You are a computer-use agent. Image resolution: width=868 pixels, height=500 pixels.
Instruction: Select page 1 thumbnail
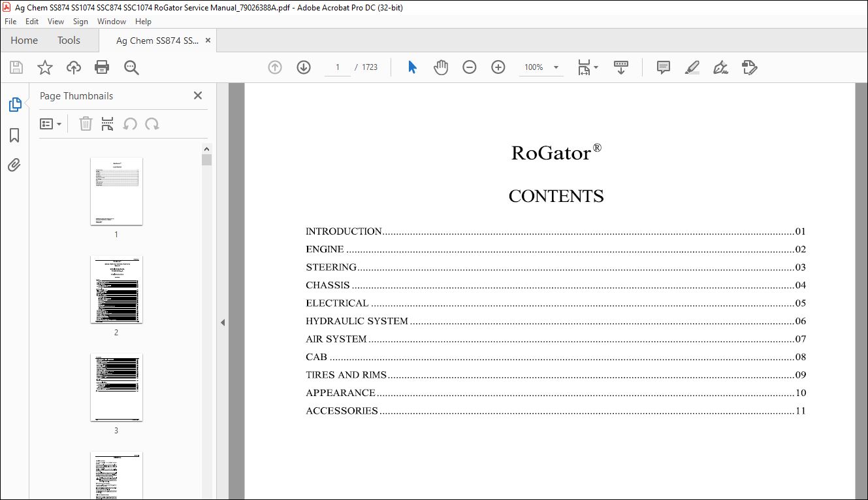coord(116,191)
